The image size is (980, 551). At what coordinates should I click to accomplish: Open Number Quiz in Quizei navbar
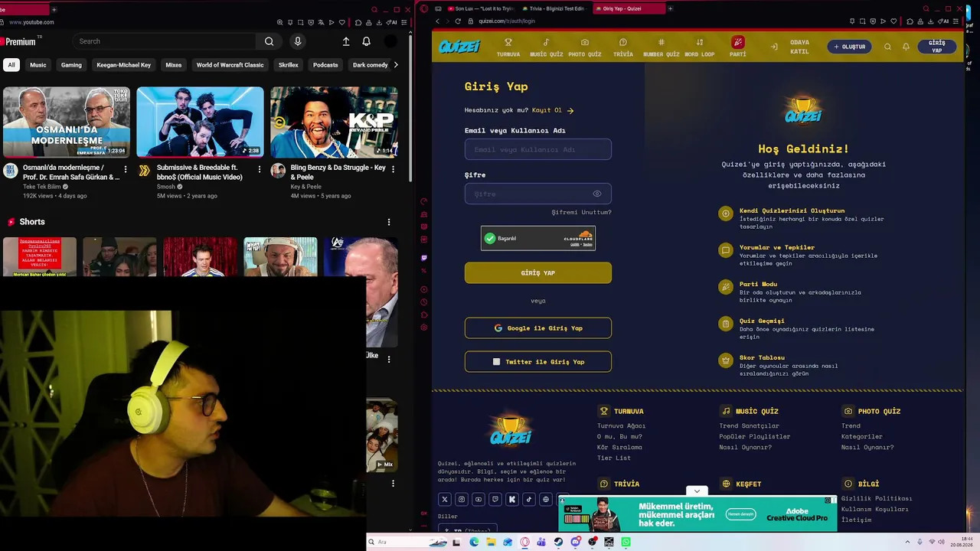(x=661, y=47)
